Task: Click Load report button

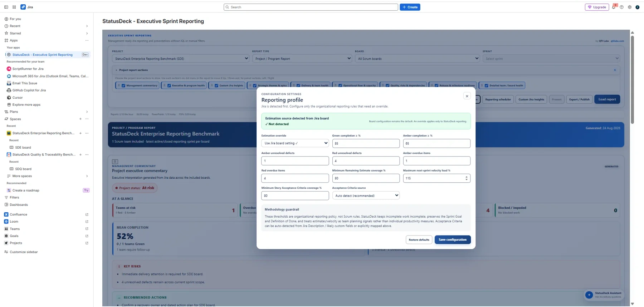Action: 607,99
